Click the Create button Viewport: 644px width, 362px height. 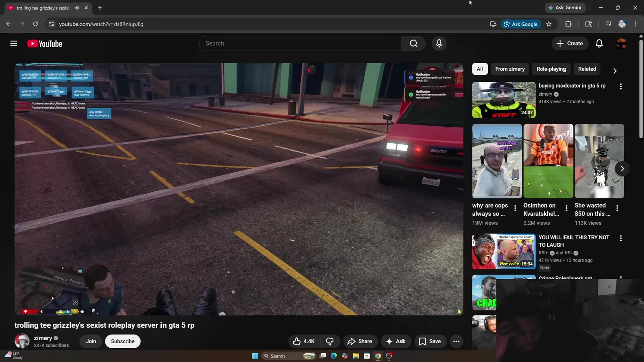tap(570, 44)
